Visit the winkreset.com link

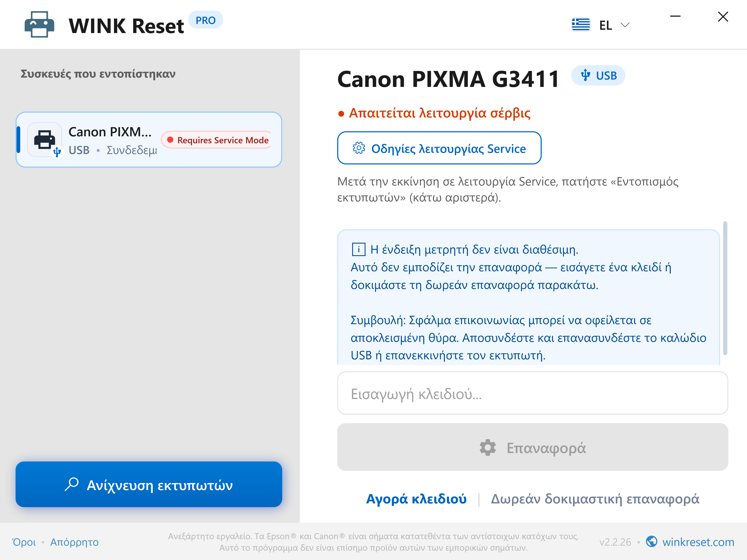(x=698, y=542)
